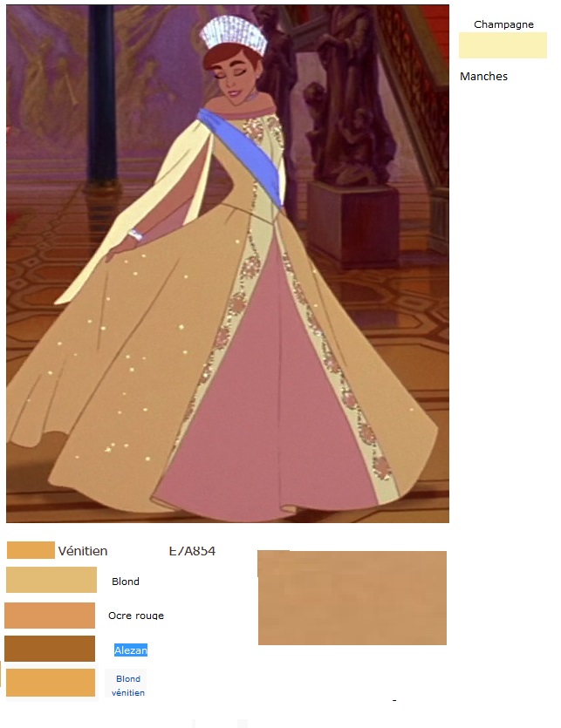Click the Blond vénitien color swatch
The height and width of the screenshot is (728, 561).
pyautogui.click(x=51, y=682)
